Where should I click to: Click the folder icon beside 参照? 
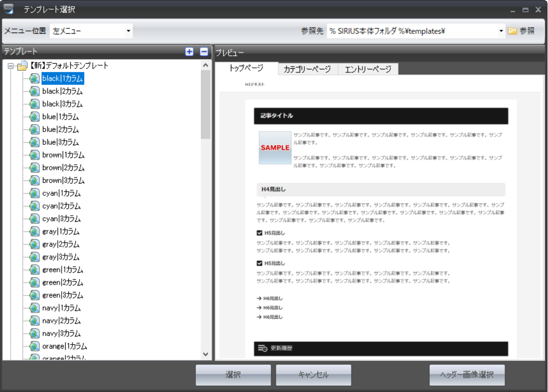512,31
